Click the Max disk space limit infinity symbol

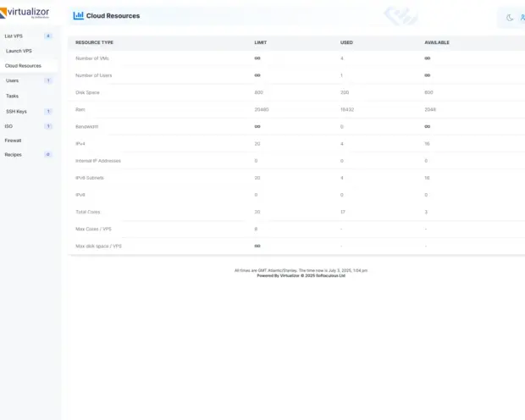pos(257,246)
